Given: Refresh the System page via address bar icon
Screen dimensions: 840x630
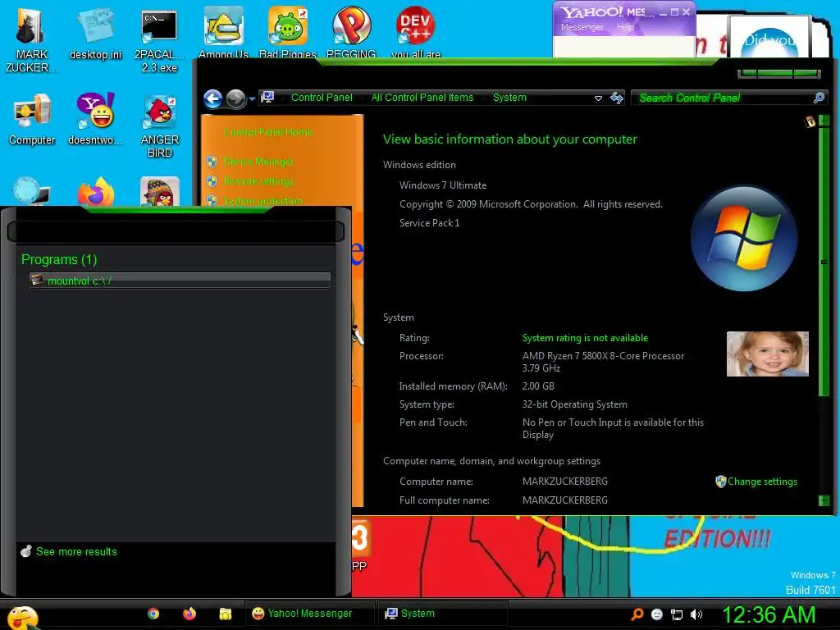Looking at the screenshot, I should 617,98.
